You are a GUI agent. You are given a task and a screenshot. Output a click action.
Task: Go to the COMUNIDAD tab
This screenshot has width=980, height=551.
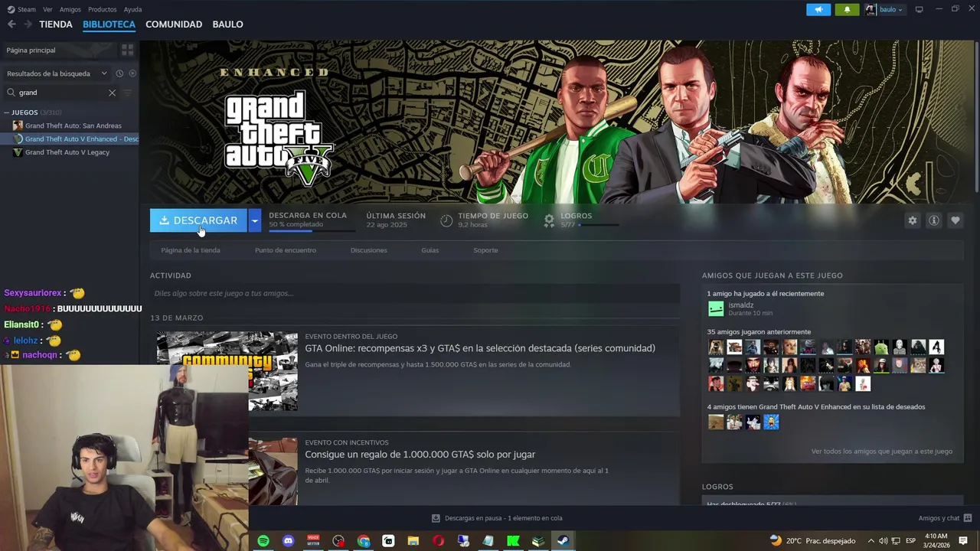pyautogui.click(x=174, y=24)
